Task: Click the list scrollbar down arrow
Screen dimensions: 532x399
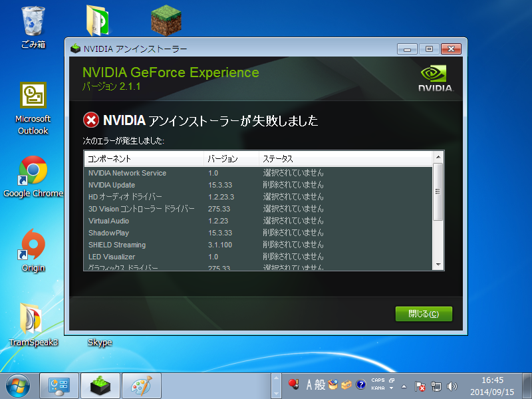Action: coord(438,265)
